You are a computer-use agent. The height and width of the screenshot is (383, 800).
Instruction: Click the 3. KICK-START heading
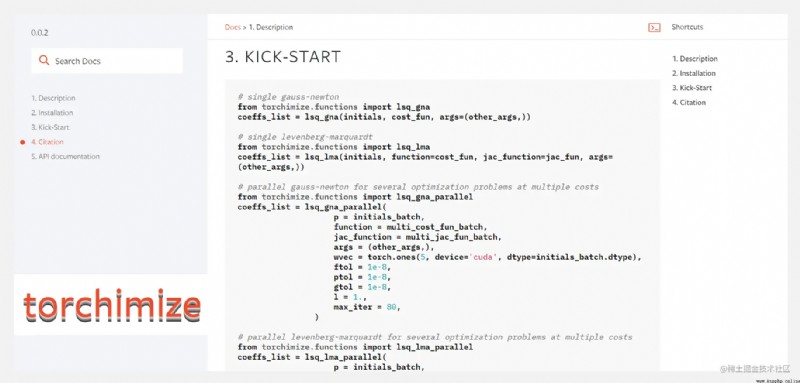283,57
